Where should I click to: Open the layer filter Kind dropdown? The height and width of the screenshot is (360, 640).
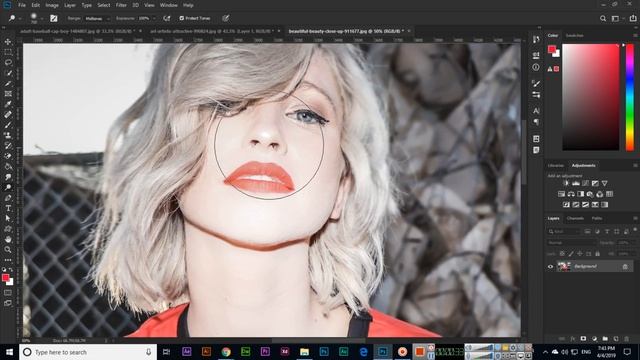(x=564, y=231)
